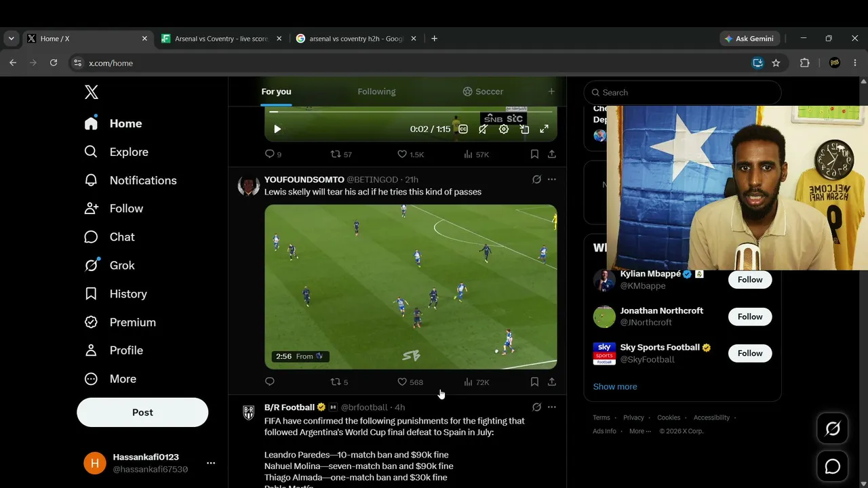Open Grok from the sidebar
Image resolution: width=868 pixels, height=488 pixels.
[109, 266]
